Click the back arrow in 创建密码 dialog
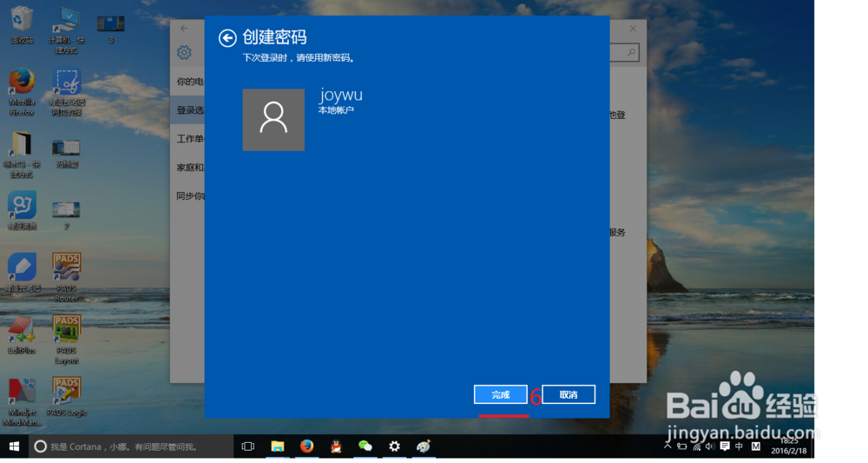Image resolution: width=868 pixels, height=463 pixels. pos(227,38)
